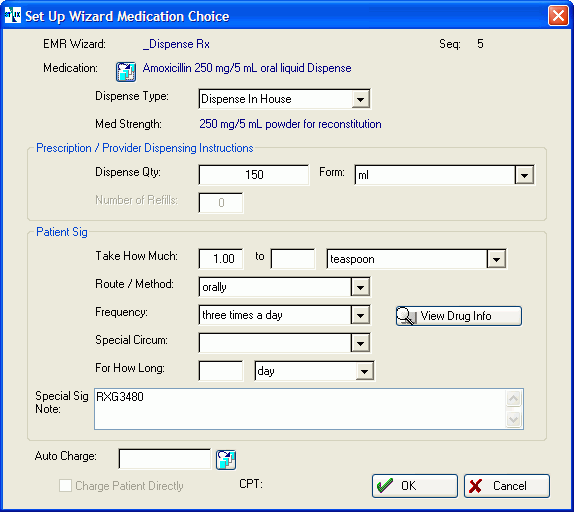
Task: Click the Cancel button
Action: (x=507, y=486)
